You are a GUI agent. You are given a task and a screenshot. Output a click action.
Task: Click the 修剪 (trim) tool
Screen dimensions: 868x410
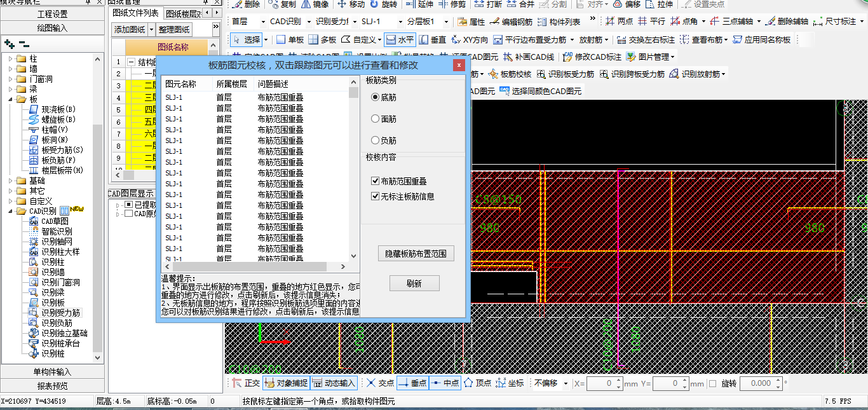pyautogui.click(x=452, y=4)
